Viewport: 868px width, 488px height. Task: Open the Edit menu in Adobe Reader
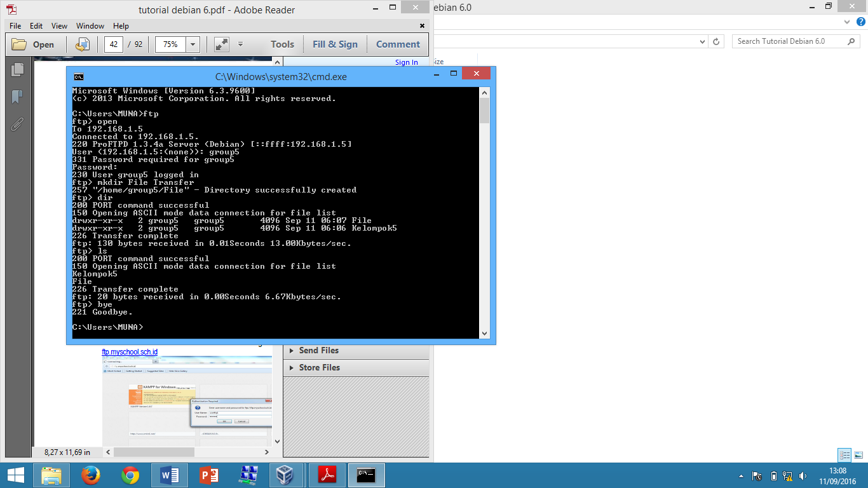click(36, 26)
